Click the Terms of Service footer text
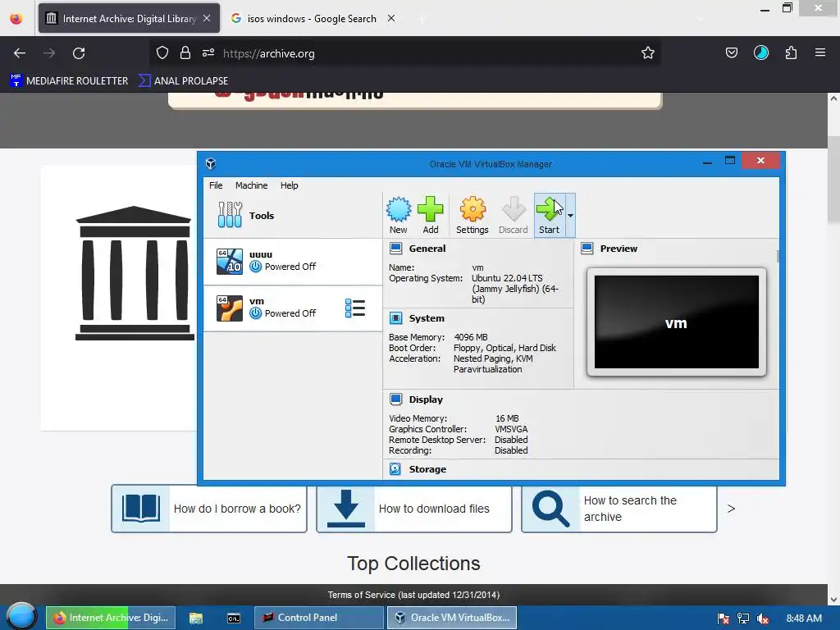Image resolution: width=840 pixels, height=630 pixels. (413, 595)
